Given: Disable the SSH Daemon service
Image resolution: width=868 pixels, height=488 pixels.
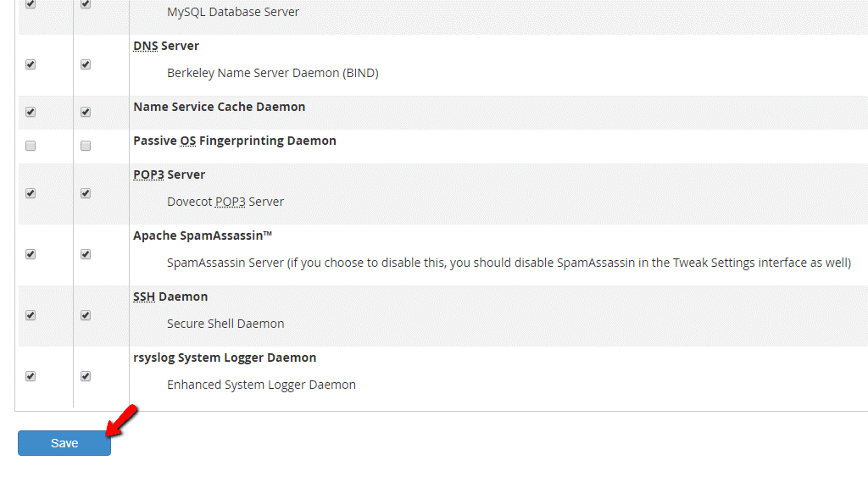Looking at the screenshot, I should click(x=31, y=315).
